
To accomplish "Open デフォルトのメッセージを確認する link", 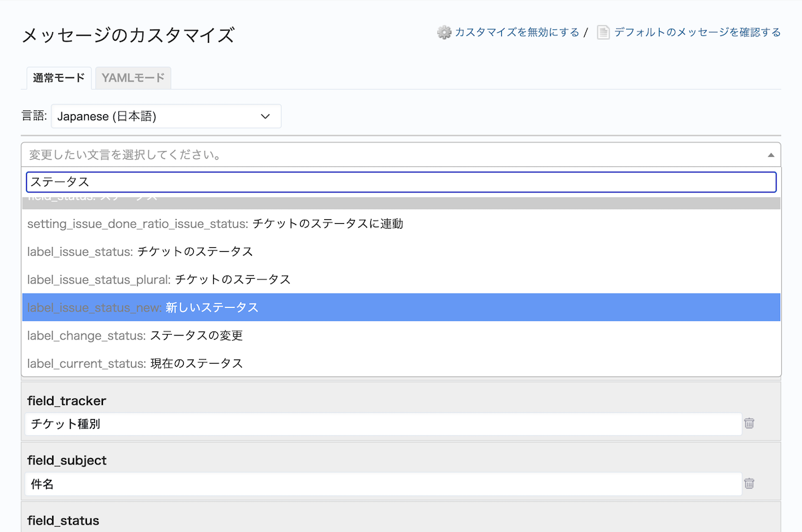I will (697, 32).
